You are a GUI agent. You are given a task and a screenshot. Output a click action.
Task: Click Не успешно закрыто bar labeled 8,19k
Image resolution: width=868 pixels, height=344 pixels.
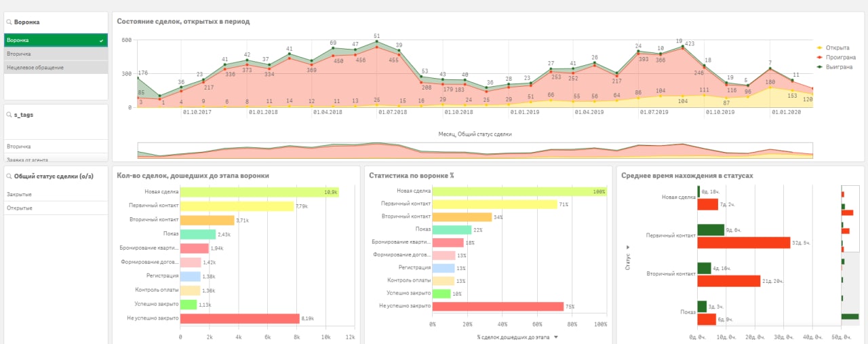tap(240, 318)
